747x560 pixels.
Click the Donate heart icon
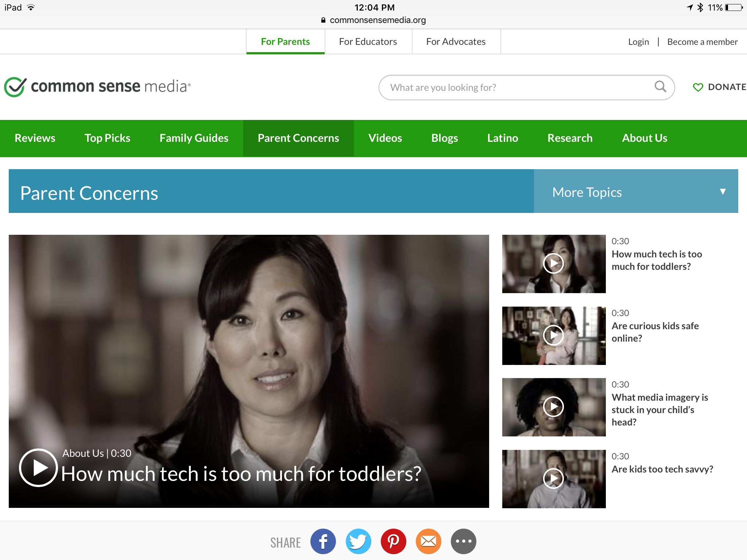coord(698,87)
